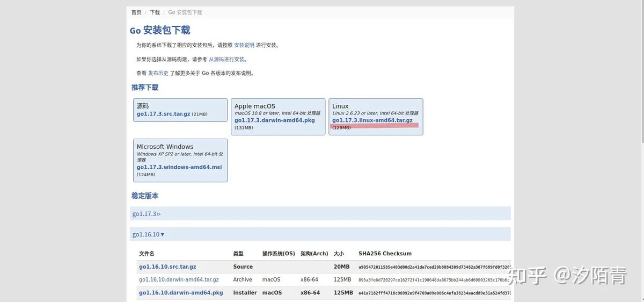Click the 文件名 column header
644x302 pixels.
(x=147, y=254)
